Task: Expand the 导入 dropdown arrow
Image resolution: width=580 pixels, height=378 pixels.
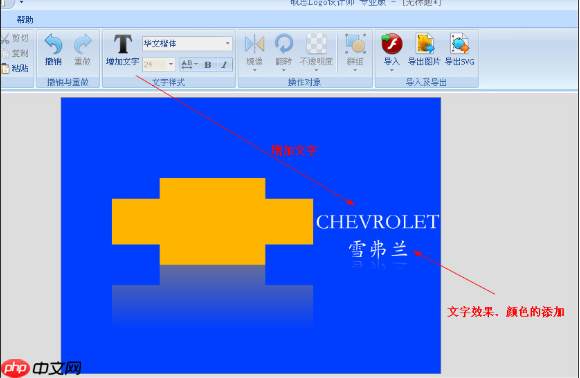Action: [x=392, y=70]
